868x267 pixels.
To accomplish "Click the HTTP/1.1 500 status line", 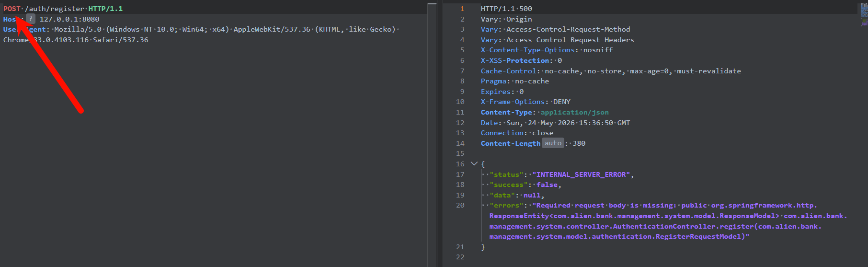I will [x=506, y=9].
